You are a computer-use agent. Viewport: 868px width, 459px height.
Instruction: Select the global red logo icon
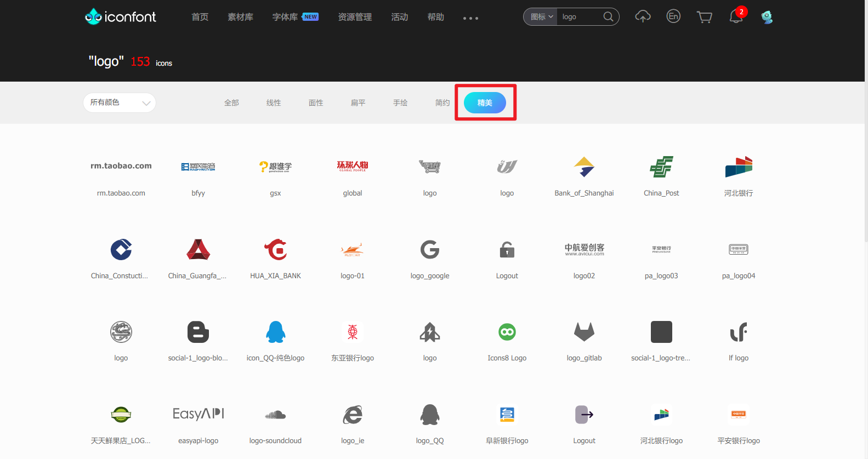point(353,166)
